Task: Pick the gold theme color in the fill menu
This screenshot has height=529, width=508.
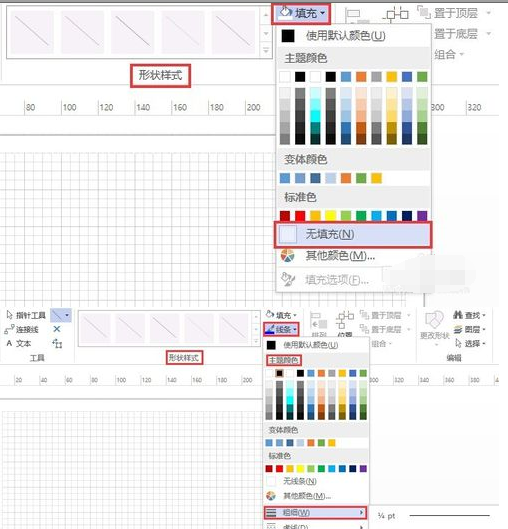Action: coord(391,77)
